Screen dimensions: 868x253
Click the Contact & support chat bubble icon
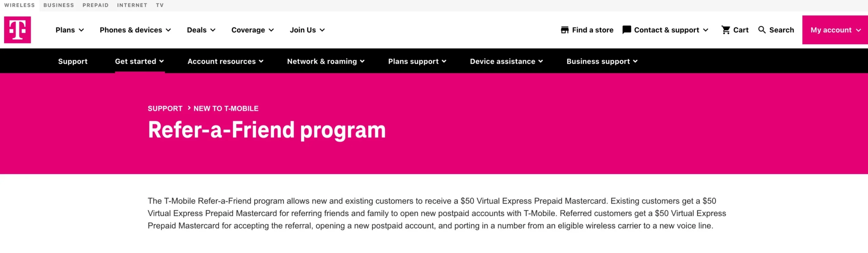pyautogui.click(x=627, y=30)
